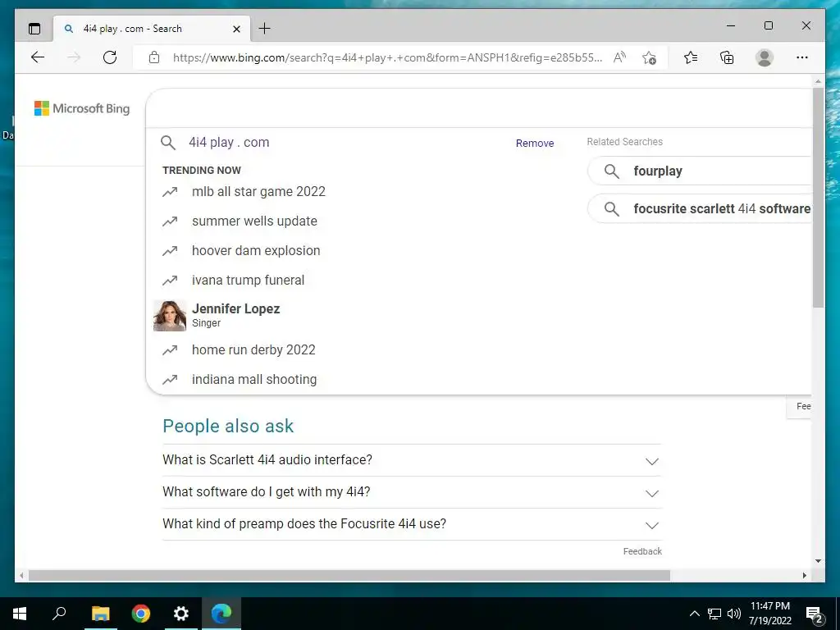Open the Windows Start menu
The image size is (840, 630).
(x=20, y=614)
